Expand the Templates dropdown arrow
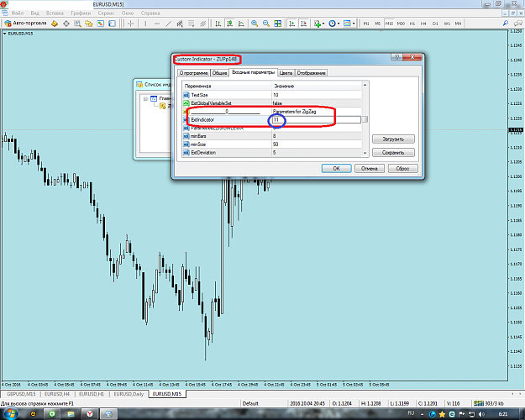This screenshot has width=525, height=420. coord(354,24)
